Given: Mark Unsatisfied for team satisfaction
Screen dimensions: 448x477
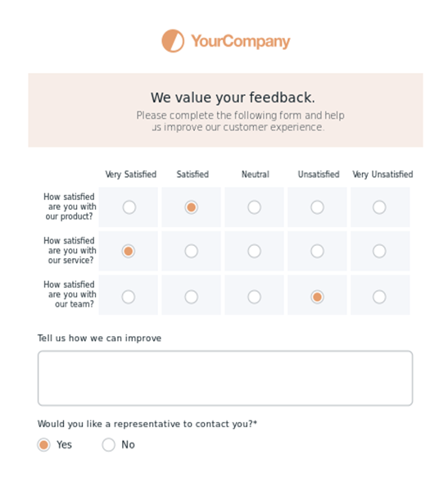Looking at the screenshot, I should (317, 297).
